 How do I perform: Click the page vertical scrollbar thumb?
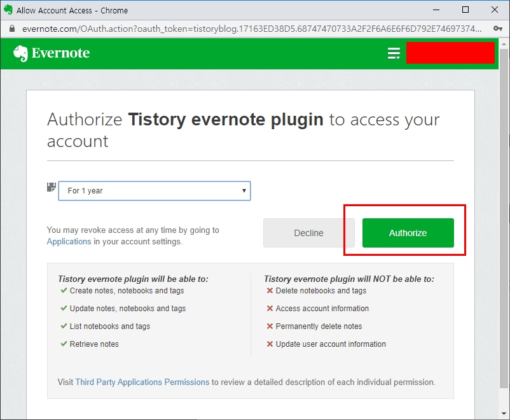pyautogui.click(x=504, y=218)
